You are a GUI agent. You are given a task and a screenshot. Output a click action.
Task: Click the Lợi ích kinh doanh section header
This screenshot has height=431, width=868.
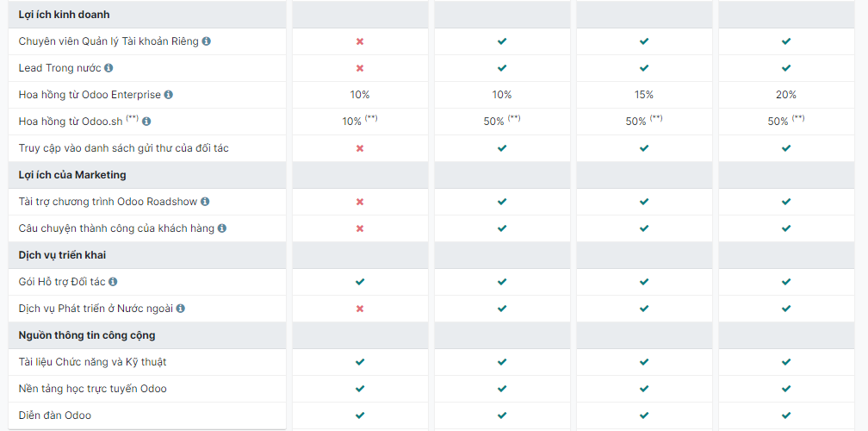(x=65, y=15)
